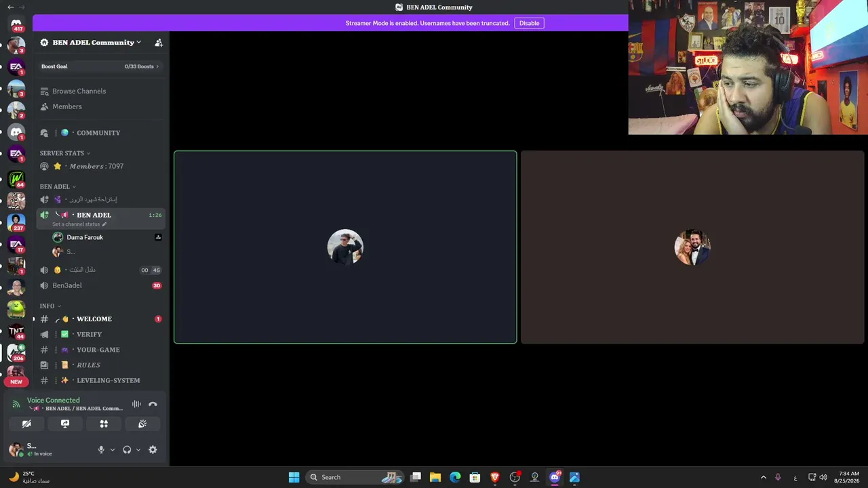Turn on camera in voice panel
Screen dimensions: 868x488
26,424
